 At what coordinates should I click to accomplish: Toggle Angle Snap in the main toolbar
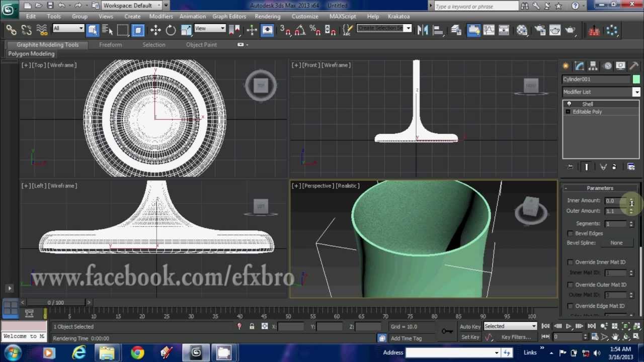300,30
